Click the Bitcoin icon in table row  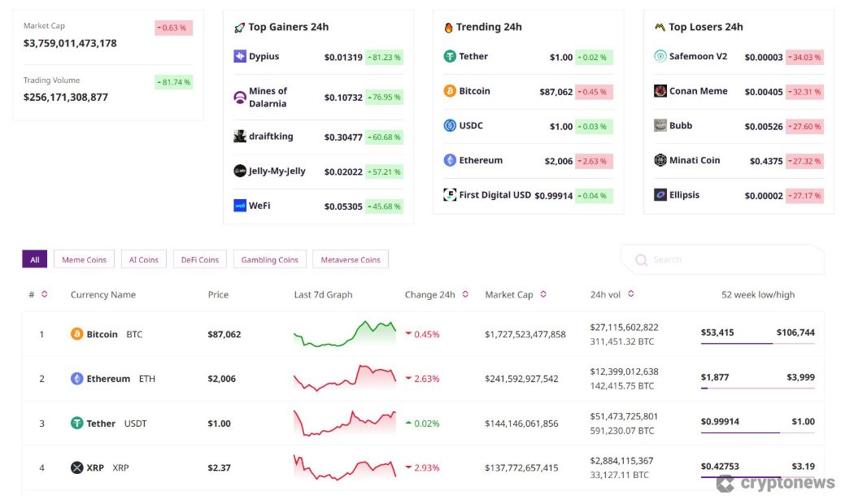click(x=77, y=334)
